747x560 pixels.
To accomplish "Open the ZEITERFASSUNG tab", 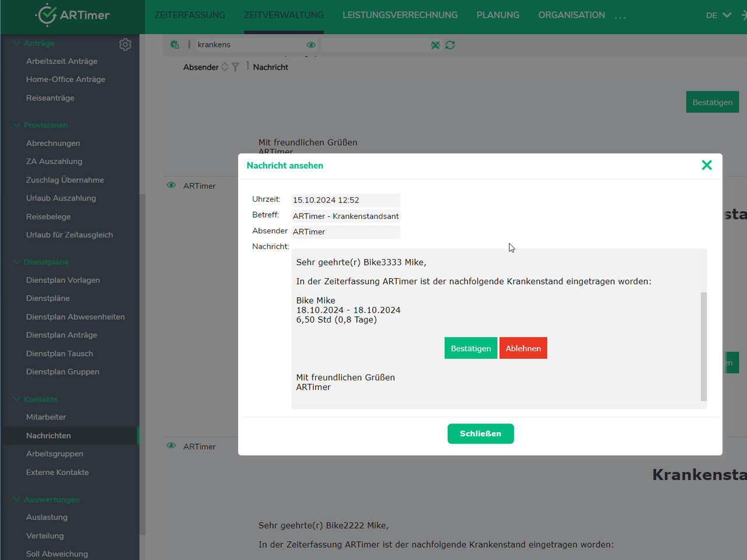I will coord(190,15).
